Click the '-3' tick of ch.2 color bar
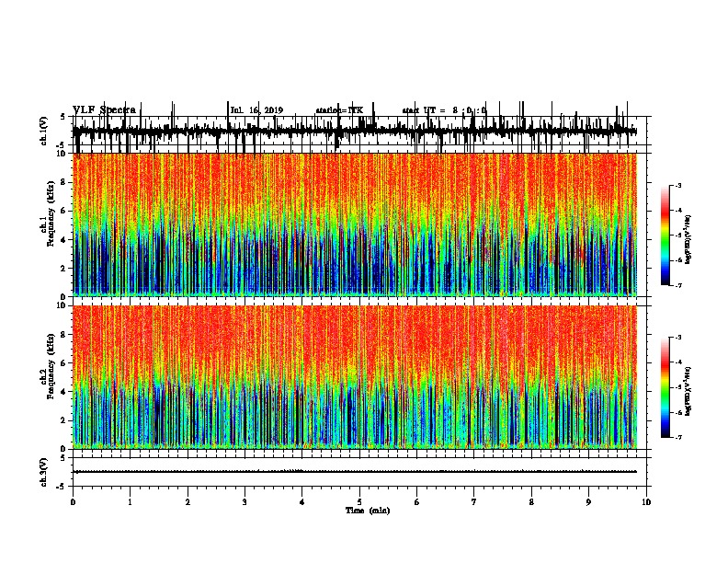Viewport: 728px width, 563px height. click(x=678, y=338)
